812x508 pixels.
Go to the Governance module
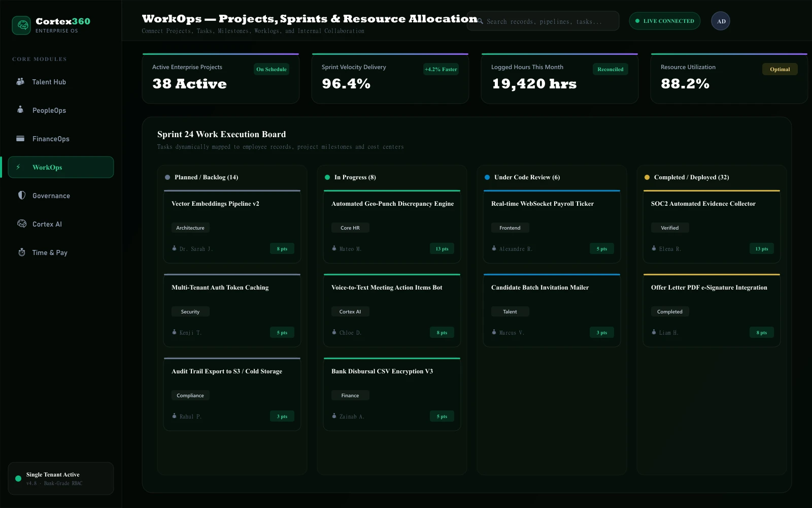tap(61, 196)
